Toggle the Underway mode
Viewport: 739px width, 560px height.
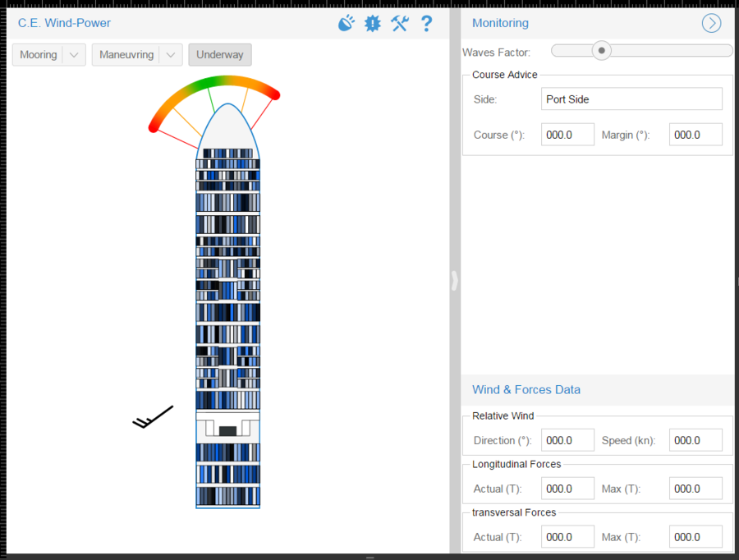tap(220, 55)
